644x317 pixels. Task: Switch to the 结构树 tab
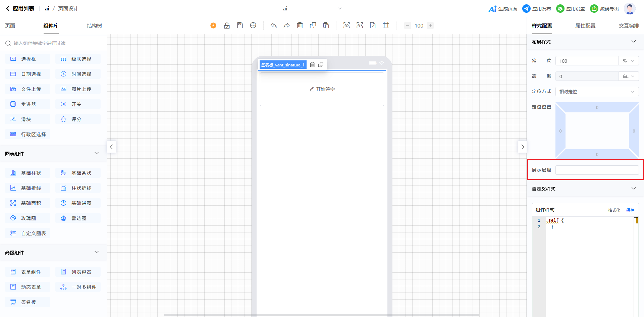94,26
